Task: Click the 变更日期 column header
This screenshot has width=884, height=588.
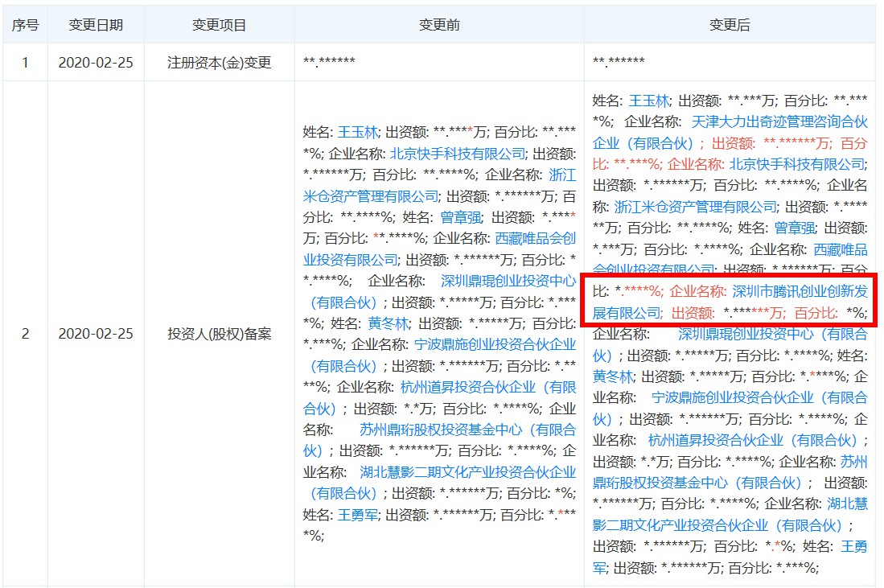Action: click(x=96, y=25)
